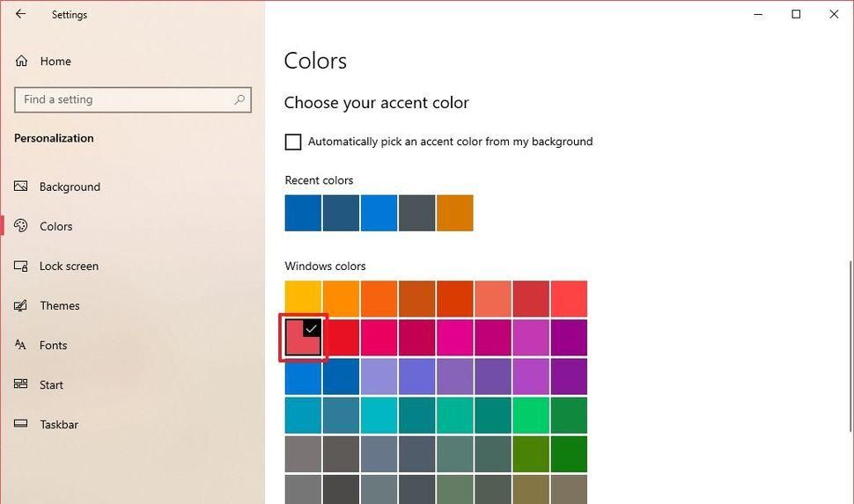Click the Themes brush icon
This screenshot has width=854, height=504.
(21, 305)
